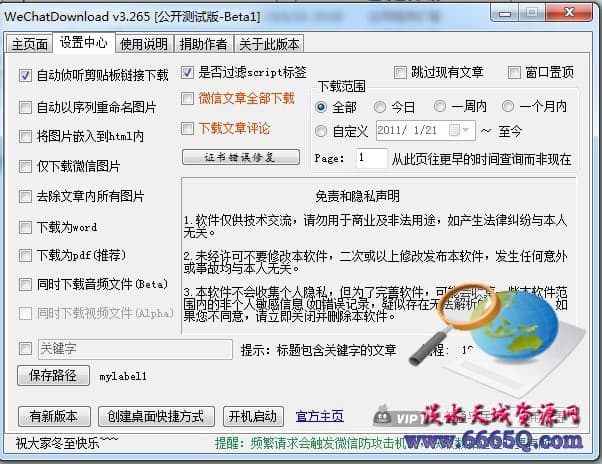Image resolution: width=602 pixels, height=464 pixels.
Task: Tick 去除文章内所有图片 checkbox
Action: (25, 196)
